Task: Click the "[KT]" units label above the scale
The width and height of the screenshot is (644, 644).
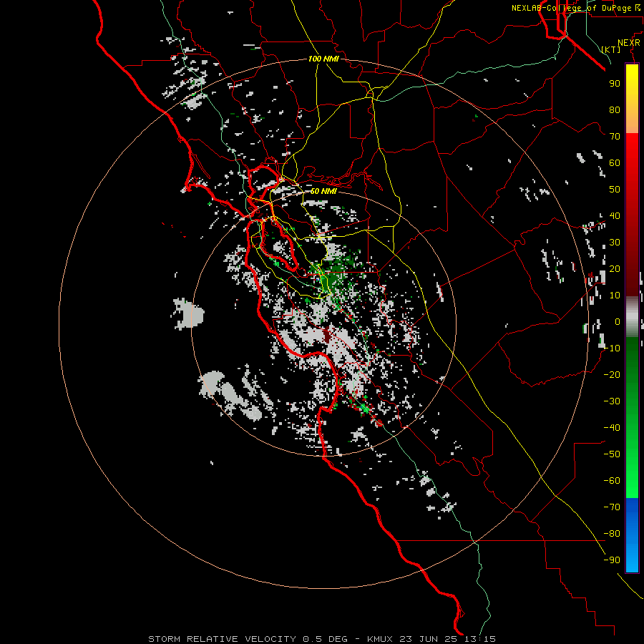Action: pyautogui.click(x=611, y=49)
